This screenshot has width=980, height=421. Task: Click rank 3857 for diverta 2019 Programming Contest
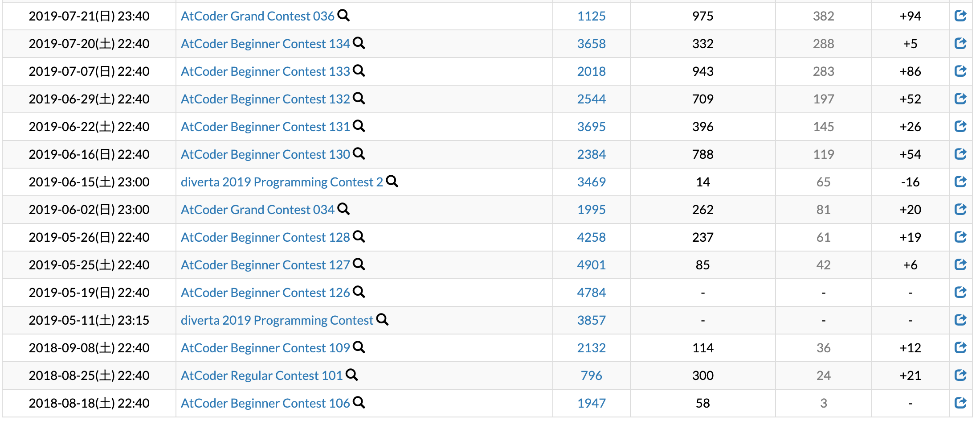click(591, 320)
